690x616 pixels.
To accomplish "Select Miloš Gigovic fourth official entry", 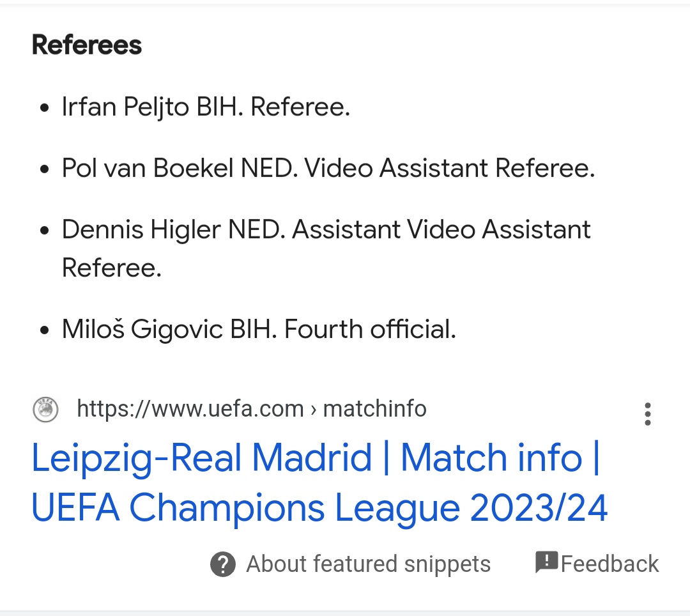I will point(259,329).
